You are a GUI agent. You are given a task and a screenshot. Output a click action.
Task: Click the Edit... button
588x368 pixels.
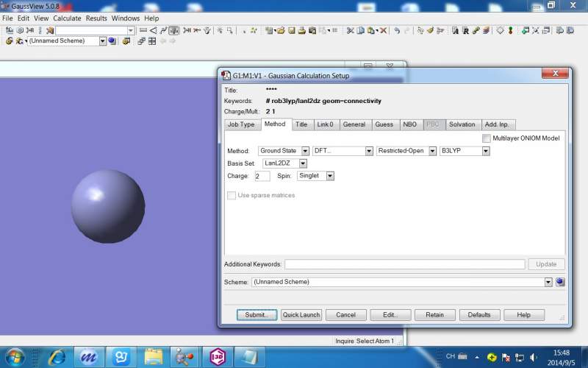tap(390, 315)
